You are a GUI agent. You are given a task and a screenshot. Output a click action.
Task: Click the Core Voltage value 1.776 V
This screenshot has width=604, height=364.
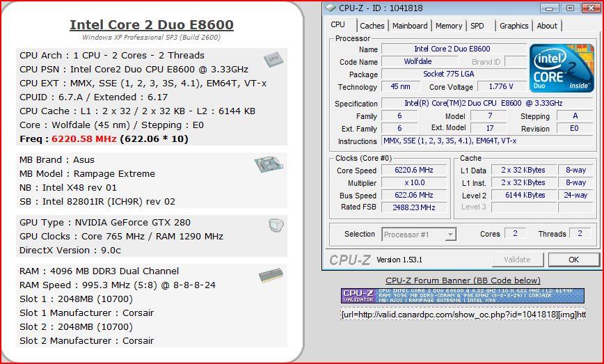pyautogui.click(x=502, y=87)
